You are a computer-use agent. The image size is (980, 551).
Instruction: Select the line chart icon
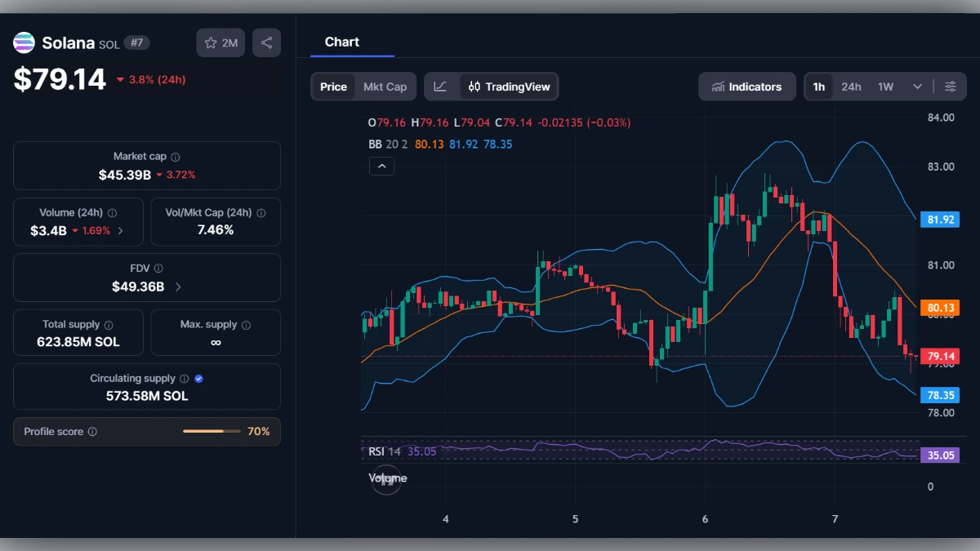[x=440, y=86]
